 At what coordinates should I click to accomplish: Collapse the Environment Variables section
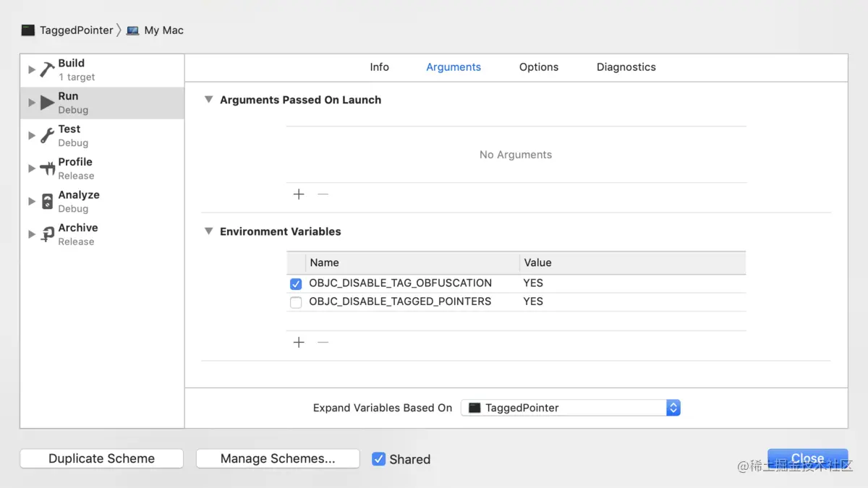208,231
